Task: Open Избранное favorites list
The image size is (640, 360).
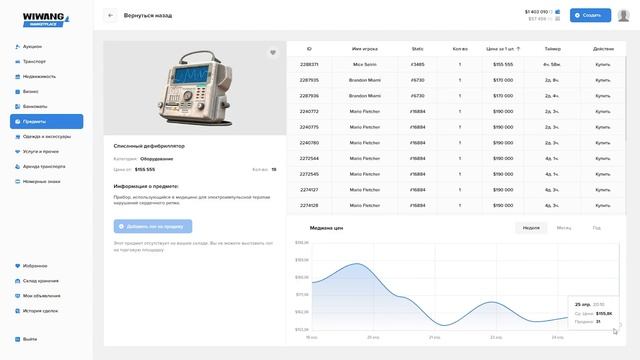Action: [31, 266]
